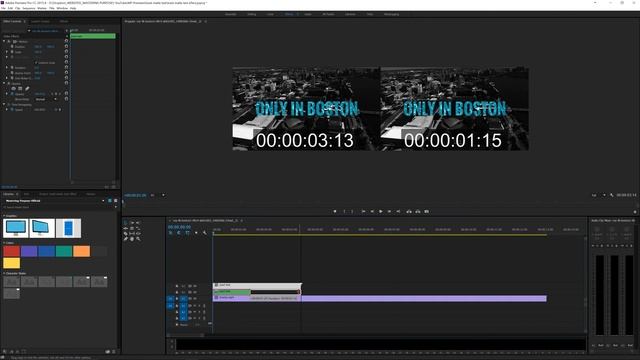
Task: Open the playback resolution dropdown
Action: [598, 195]
